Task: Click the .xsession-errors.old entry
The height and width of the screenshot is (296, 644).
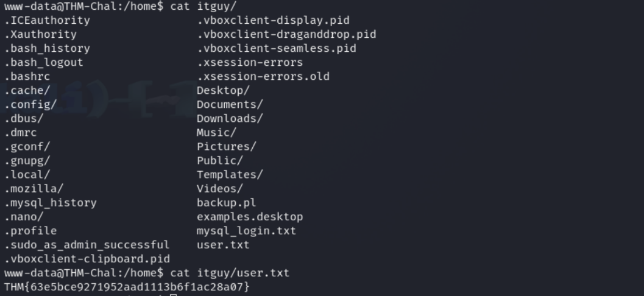Action: 263,76
